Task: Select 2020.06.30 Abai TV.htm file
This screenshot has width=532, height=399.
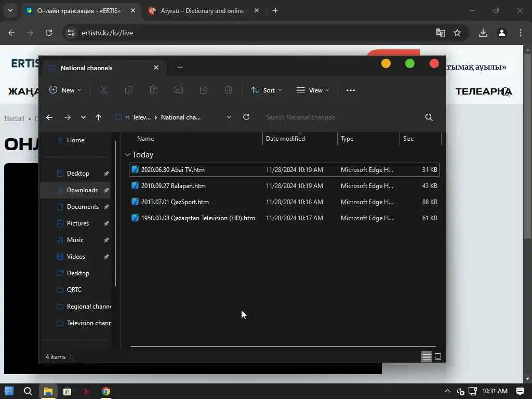Action: pos(284,170)
